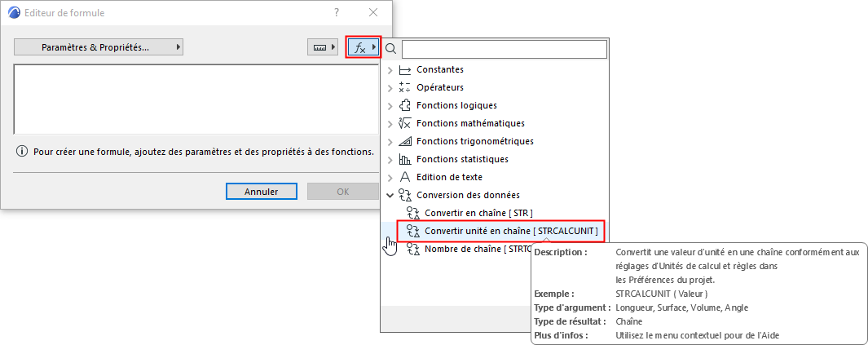The height and width of the screenshot is (345, 868).
Task: Click the ruler units button
Action: pyautogui.click(x=323, y=47)
